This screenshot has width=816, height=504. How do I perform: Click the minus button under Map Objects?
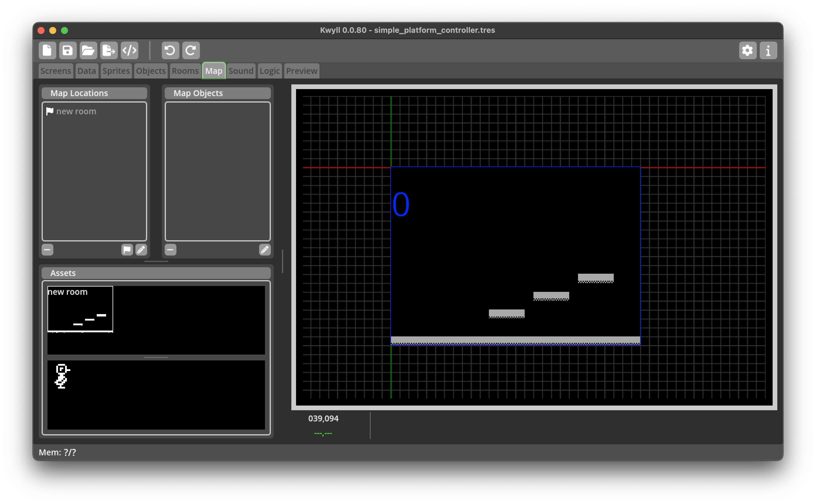170,250
